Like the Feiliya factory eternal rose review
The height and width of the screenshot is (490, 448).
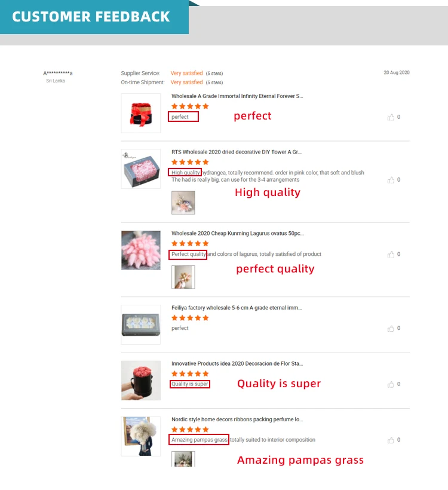391,329
